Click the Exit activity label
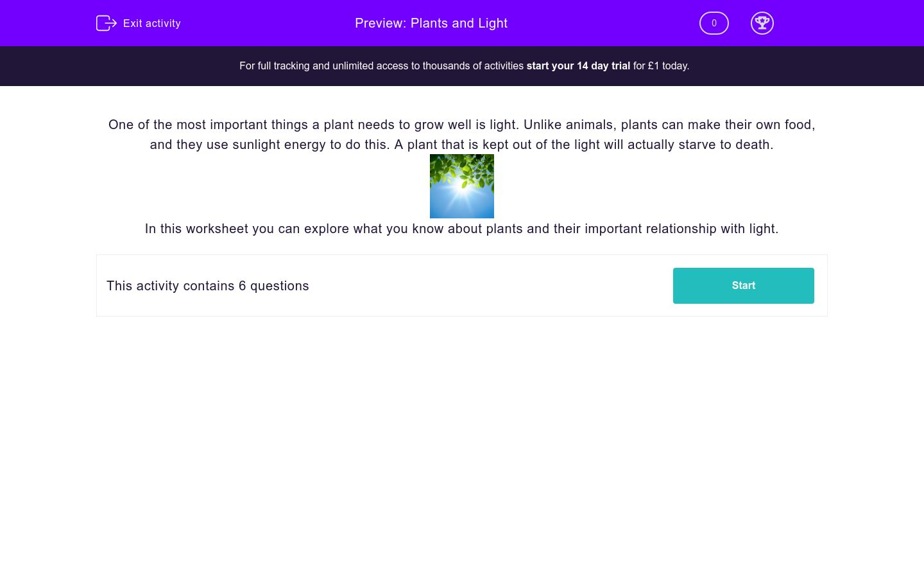 [152, 23]
